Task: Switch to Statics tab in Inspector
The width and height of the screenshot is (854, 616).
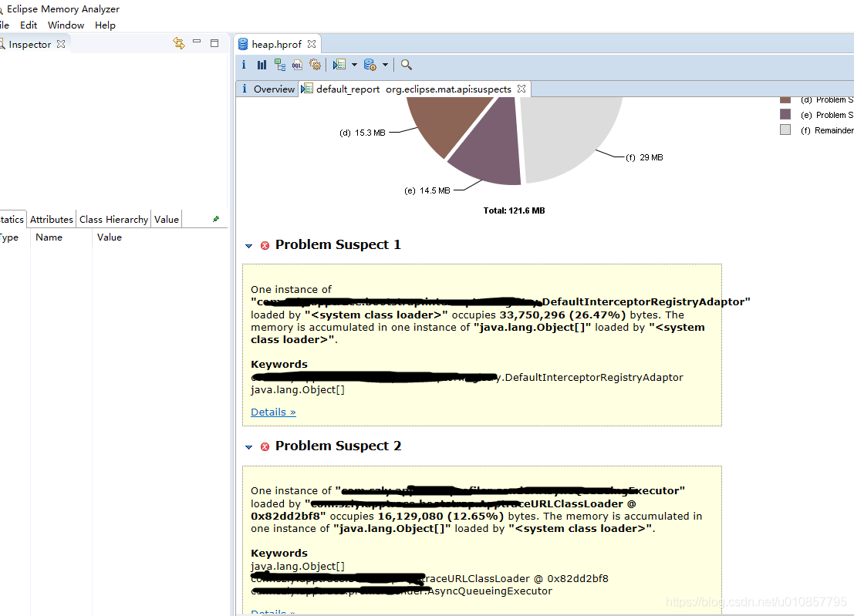Action: 12,219
